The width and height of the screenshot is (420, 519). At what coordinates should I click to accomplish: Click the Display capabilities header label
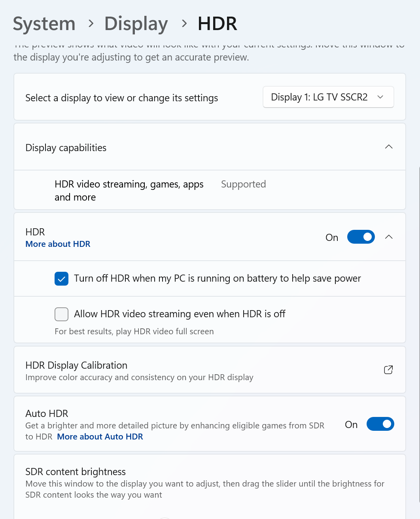[66, 148]
